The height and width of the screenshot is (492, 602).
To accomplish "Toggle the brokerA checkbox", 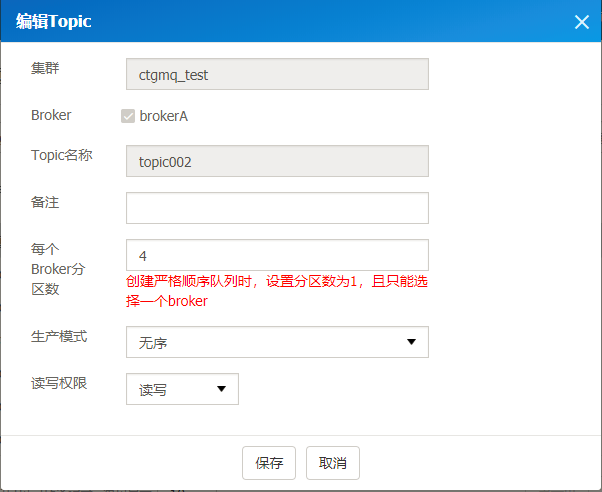I will pos(128,116).
